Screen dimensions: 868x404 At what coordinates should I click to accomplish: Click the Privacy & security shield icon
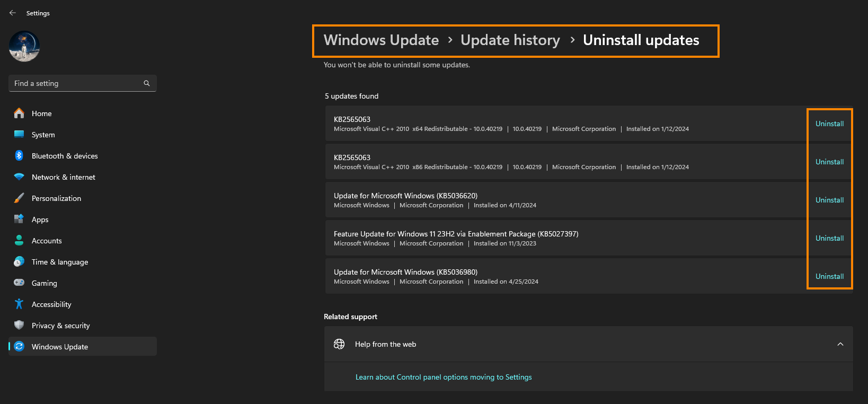click(19, 325)
